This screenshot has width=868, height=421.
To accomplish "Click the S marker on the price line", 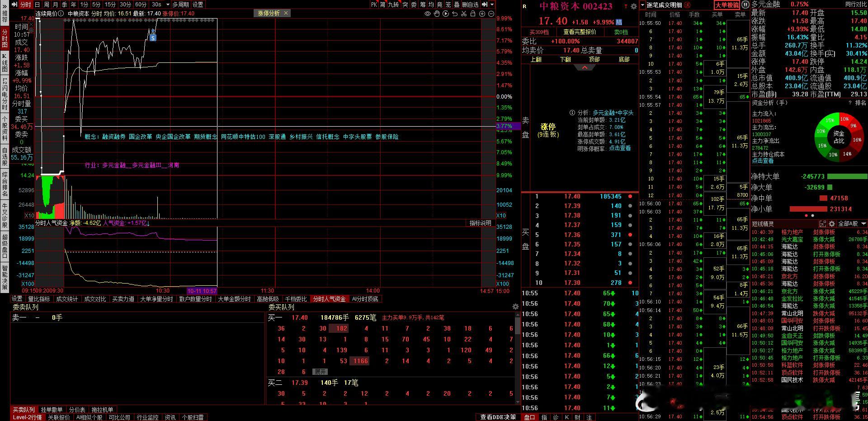I will [x=153, y=38].
